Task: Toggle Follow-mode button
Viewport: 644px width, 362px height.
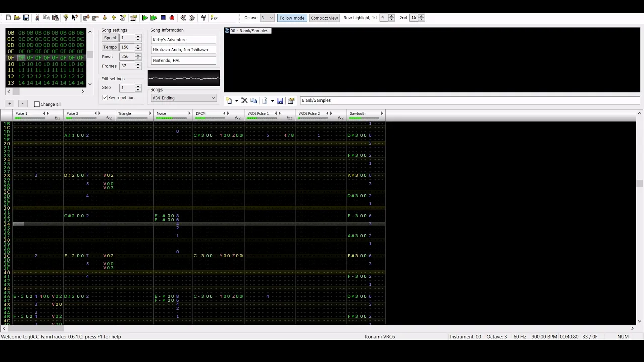Action: 292,18
